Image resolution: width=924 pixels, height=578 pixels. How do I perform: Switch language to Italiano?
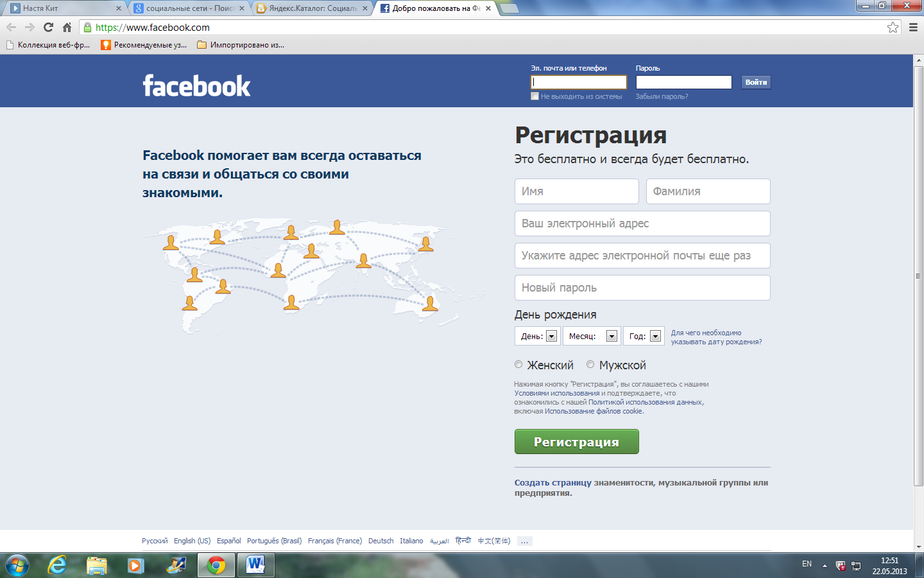click(411, 541)
